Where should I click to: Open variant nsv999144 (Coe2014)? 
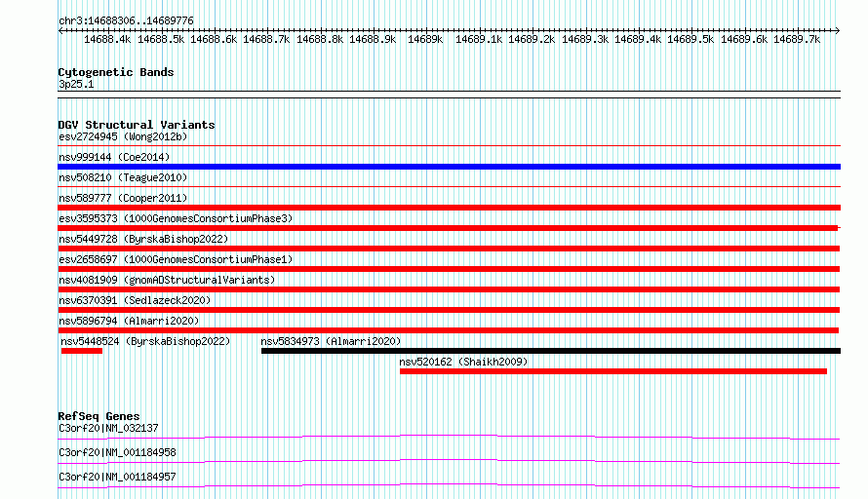(114, 157)
